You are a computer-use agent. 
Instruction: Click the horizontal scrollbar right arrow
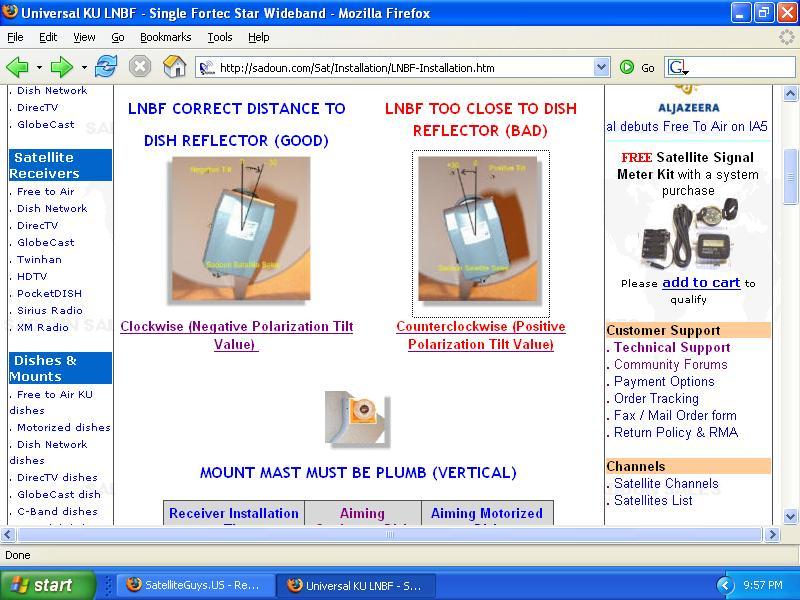(x=772, y=535)
